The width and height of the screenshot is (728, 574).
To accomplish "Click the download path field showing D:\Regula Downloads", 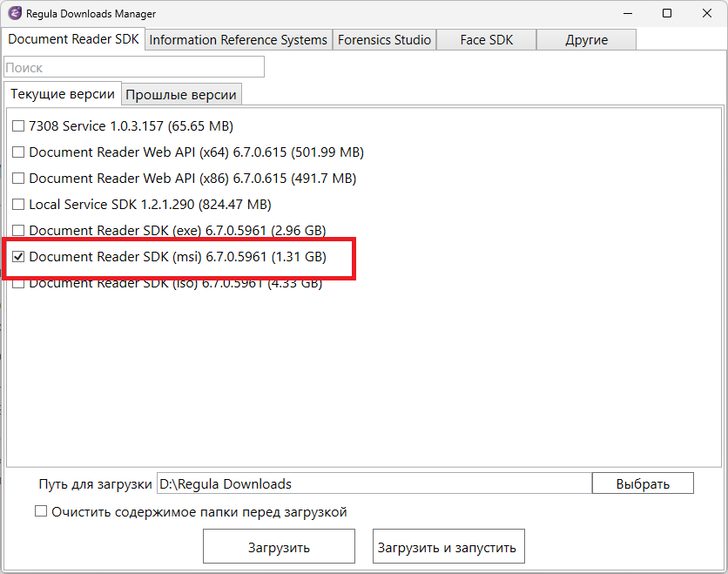I will [x=374, y=483].
